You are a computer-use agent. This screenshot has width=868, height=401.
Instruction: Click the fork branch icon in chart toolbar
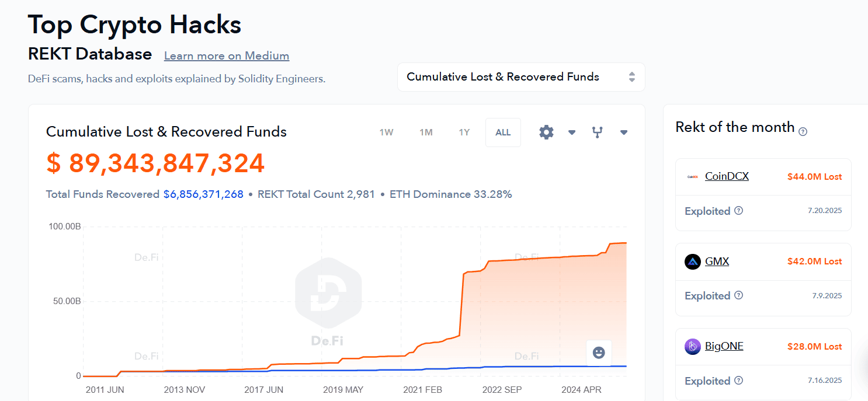click(597, 132)
